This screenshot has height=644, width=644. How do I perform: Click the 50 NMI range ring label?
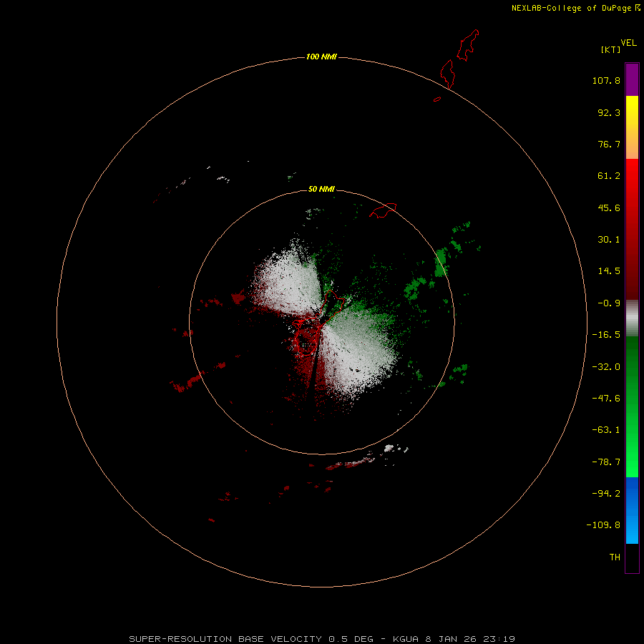[321, 189]
